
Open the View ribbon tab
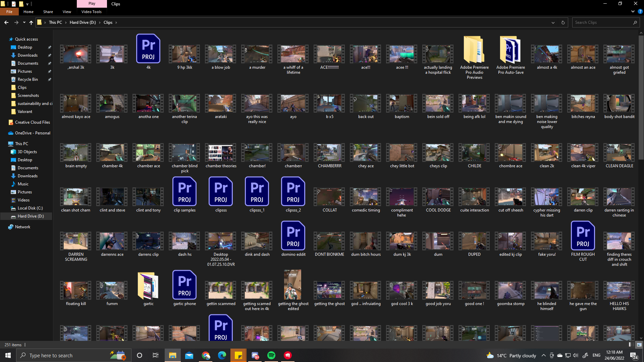[67, 12]
